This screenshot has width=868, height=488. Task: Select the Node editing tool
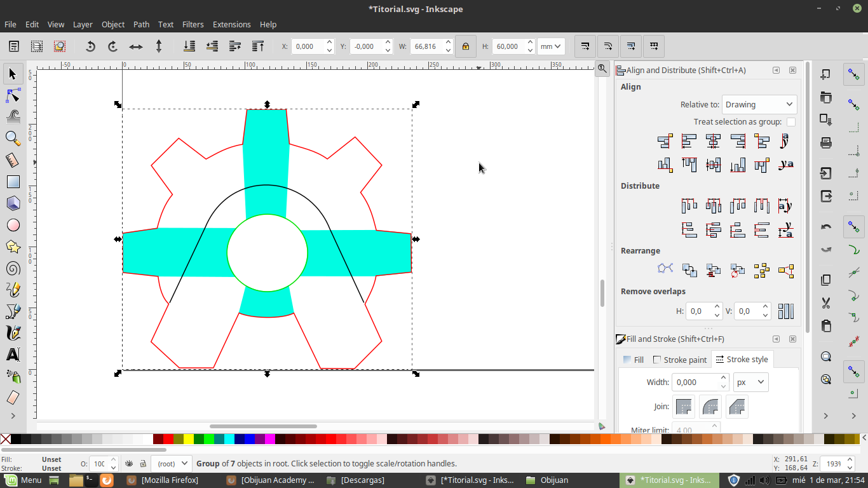tap(13, 96)
